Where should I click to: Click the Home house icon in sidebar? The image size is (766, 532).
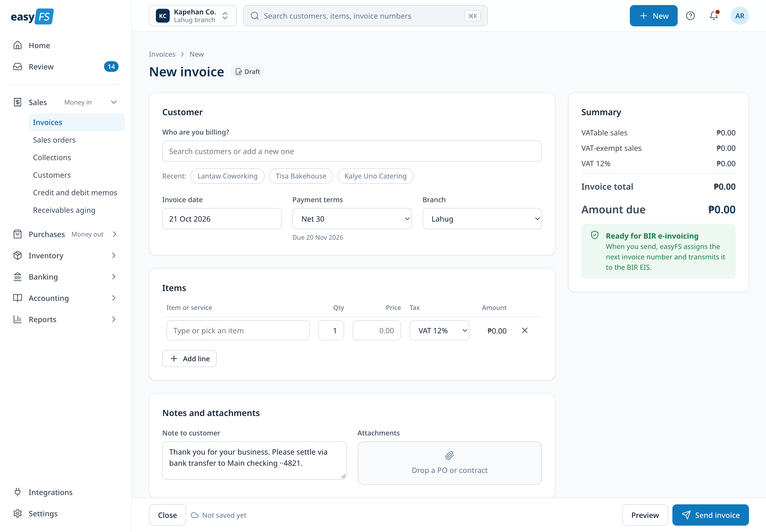pyautogui.click(x=18, y=45)
